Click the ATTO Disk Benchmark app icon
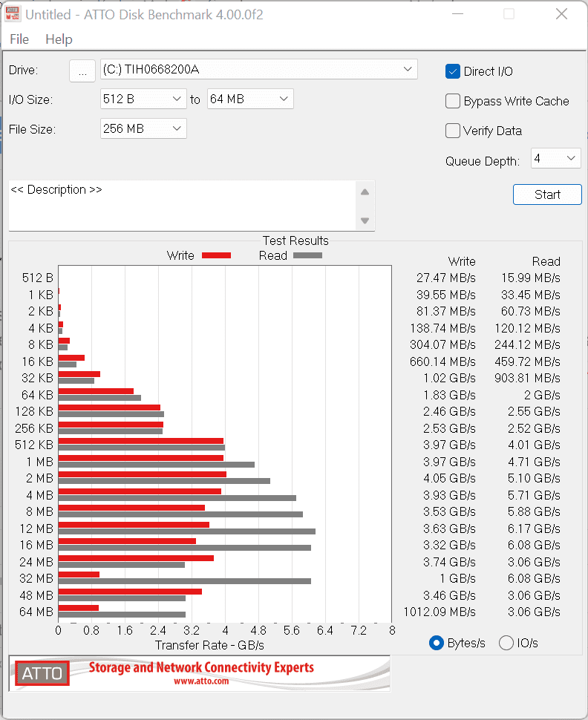The height and width of the screenshot is (720, 588). (x=13, y=14)
